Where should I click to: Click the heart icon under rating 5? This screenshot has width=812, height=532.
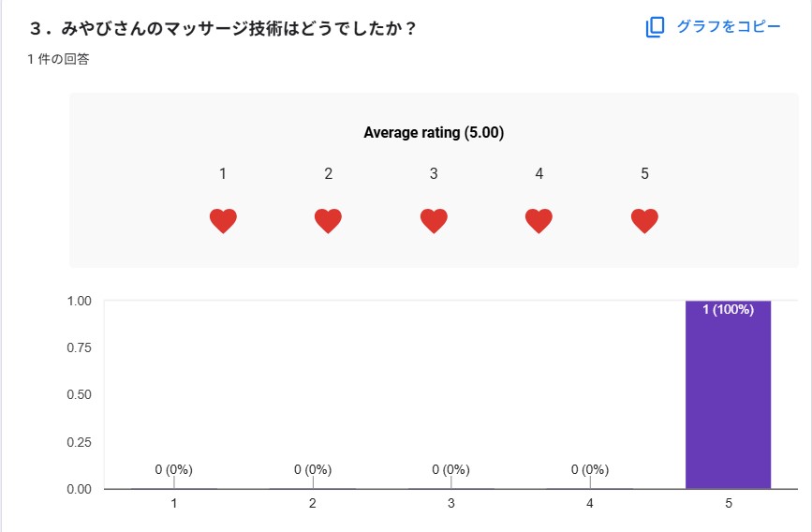[644, 221]
